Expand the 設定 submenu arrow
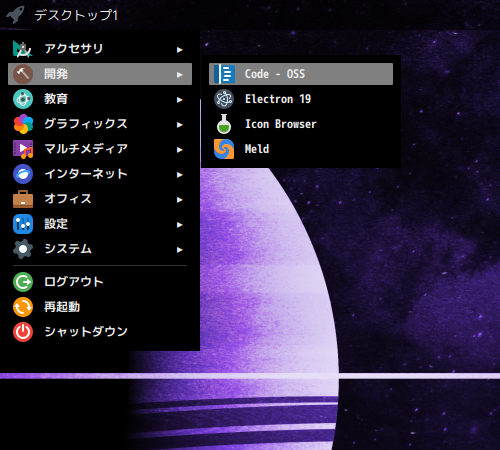Image resolution: width=500 pixels, height=450 pixels. [x=180, y=225]
